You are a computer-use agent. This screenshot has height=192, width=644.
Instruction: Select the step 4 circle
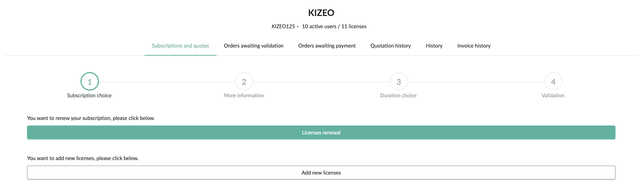pyautogui.click(x=553, y=82)
